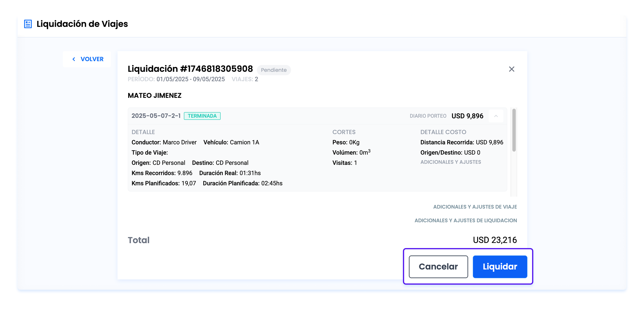Click the Liquidación de Viajes document icon
Image resolution: width=644 pixels, height=315 pixels.
click(28, 24)
